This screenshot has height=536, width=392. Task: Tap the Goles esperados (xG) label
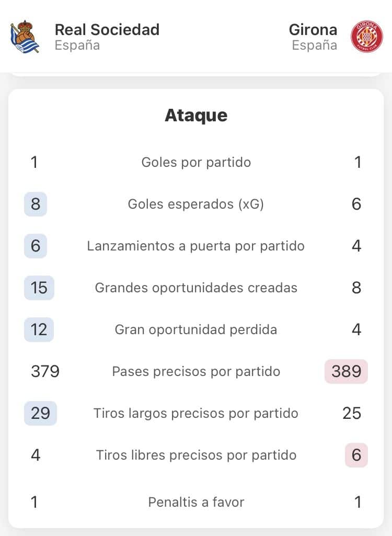[196, 204]
